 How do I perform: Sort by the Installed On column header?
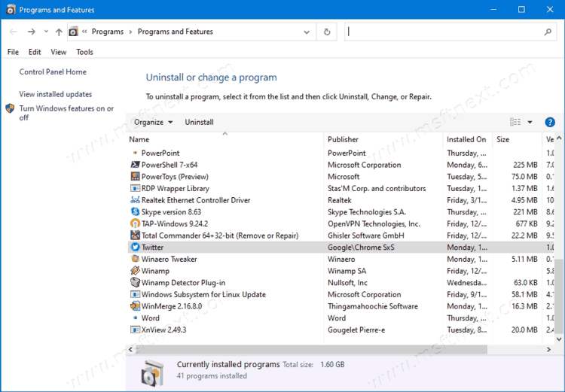(468, 140)
